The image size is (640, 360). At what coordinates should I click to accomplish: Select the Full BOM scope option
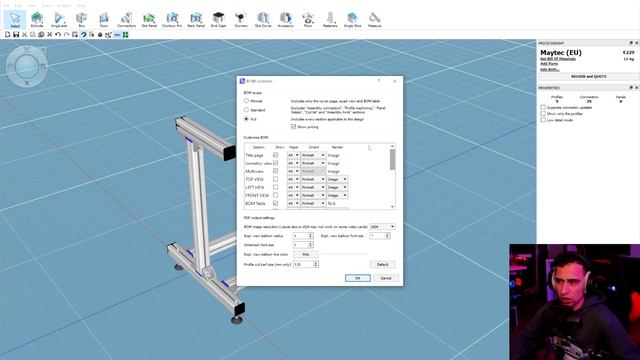246,119
